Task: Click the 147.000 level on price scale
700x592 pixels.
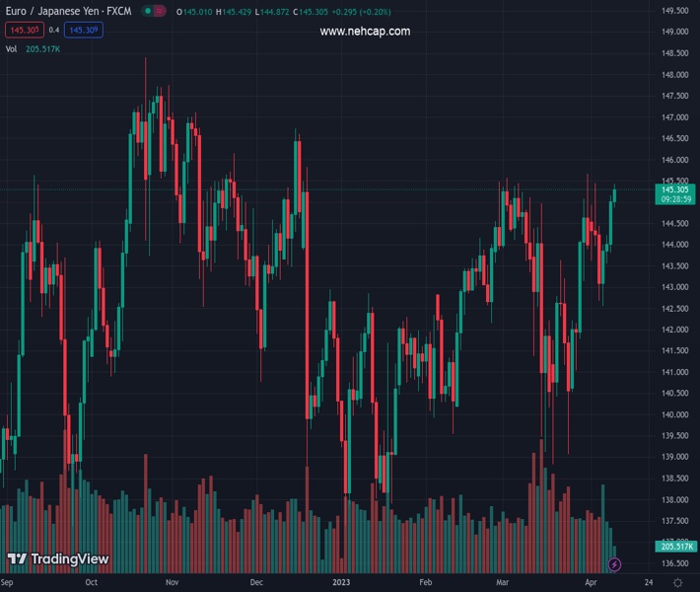Action: pos(674,117)
